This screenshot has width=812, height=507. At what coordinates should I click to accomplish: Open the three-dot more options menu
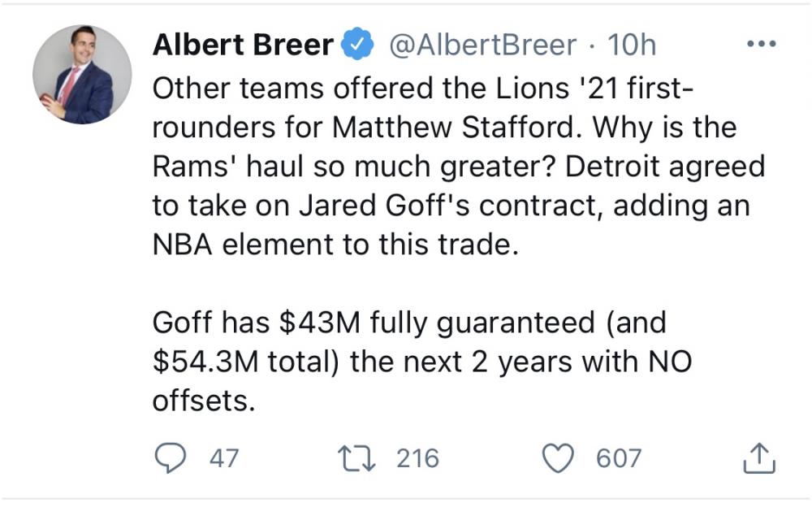pyautogui.click(x=760, y=43)
